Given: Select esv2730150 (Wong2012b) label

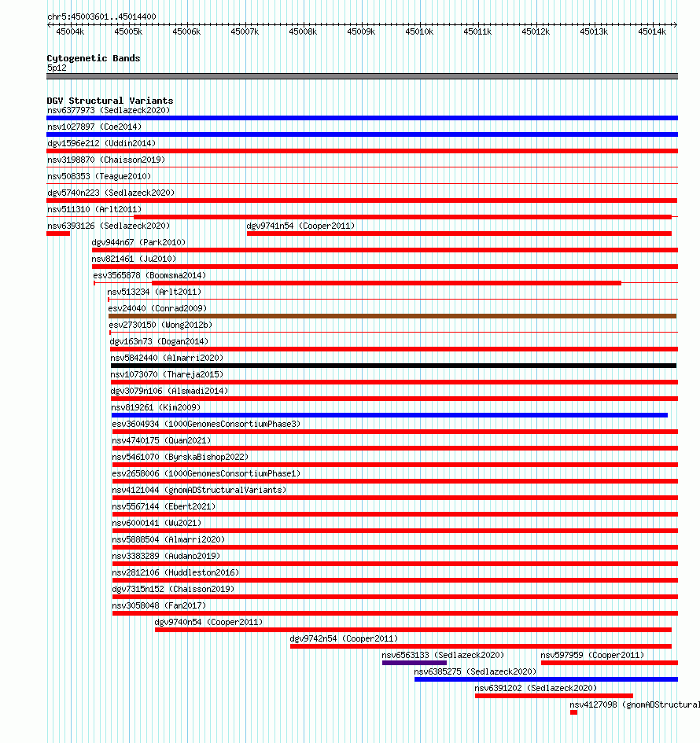Looking at the screenshot, I should pos(160,326).
